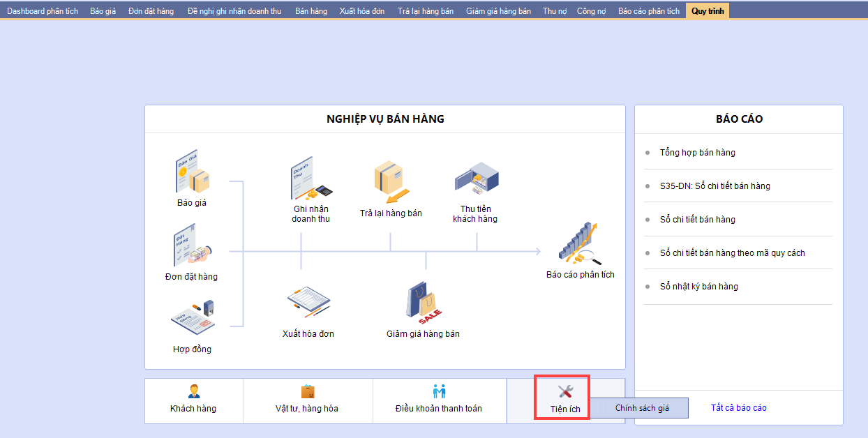Open Vật tư, hàng hóa catalog
This screenshot has height=438, width=868.
click(x=307, y=400)
